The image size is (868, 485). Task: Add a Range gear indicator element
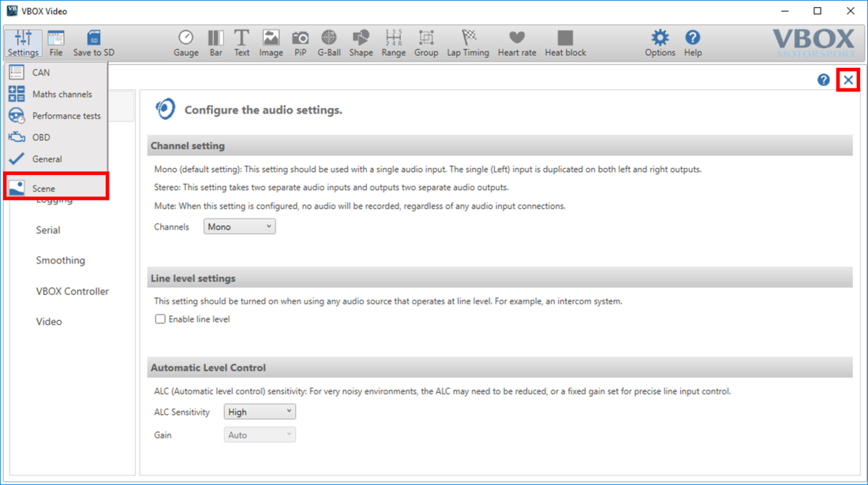394,43
